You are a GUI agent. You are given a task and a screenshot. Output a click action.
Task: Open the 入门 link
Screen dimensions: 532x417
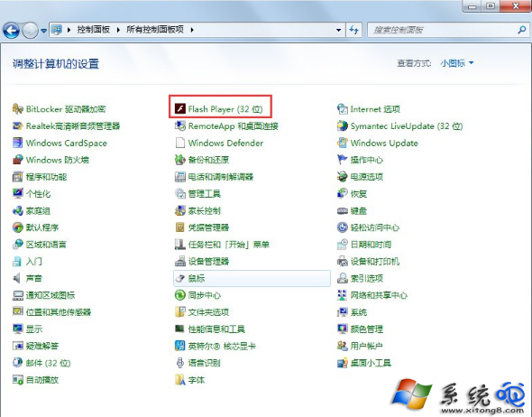34,262
